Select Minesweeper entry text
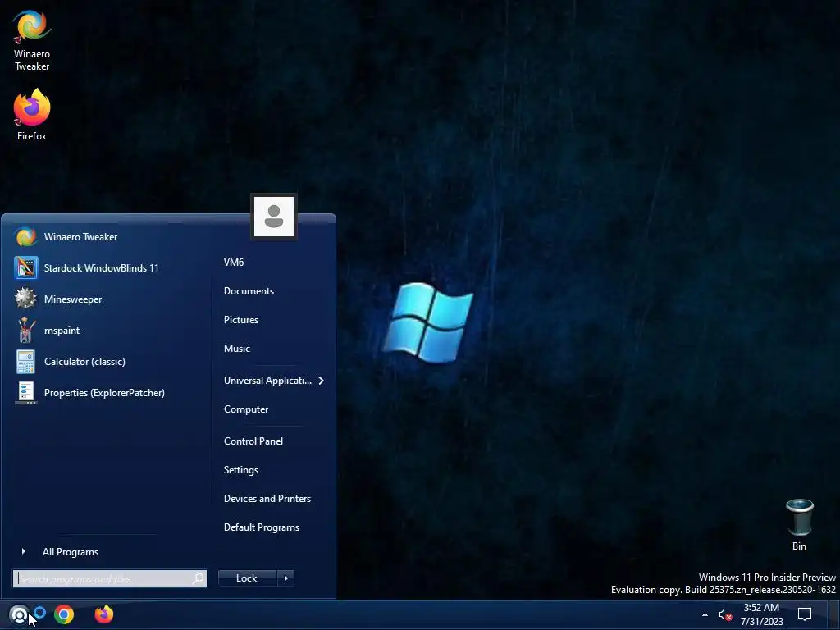The image size is (840, 630). click(x=73, y=299)
